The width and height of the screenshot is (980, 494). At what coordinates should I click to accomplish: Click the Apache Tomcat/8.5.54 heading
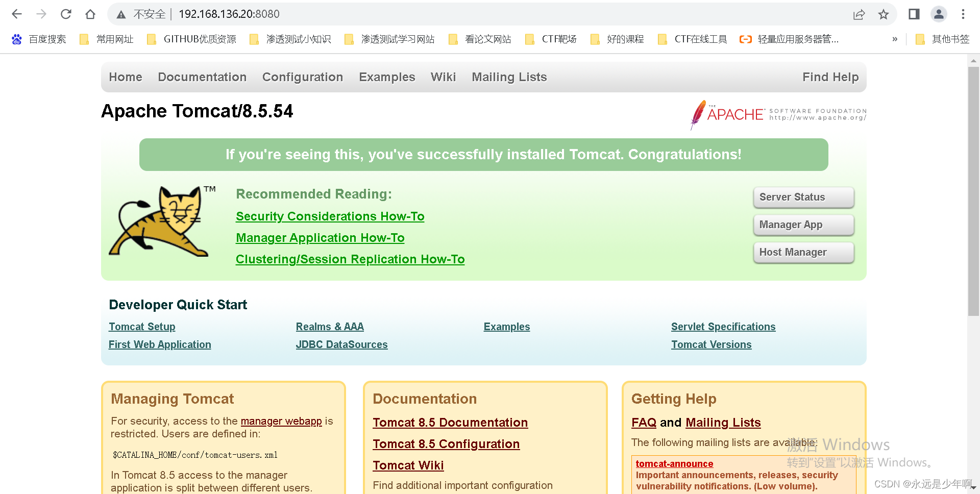[x=197, y=111]
